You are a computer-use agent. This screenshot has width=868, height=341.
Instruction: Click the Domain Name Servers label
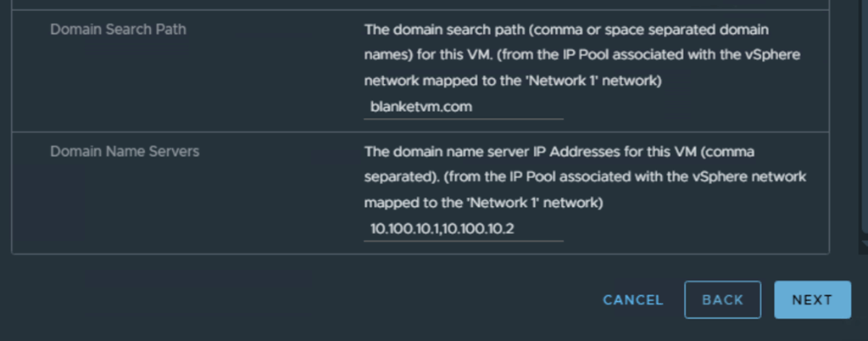pos(125,151)
